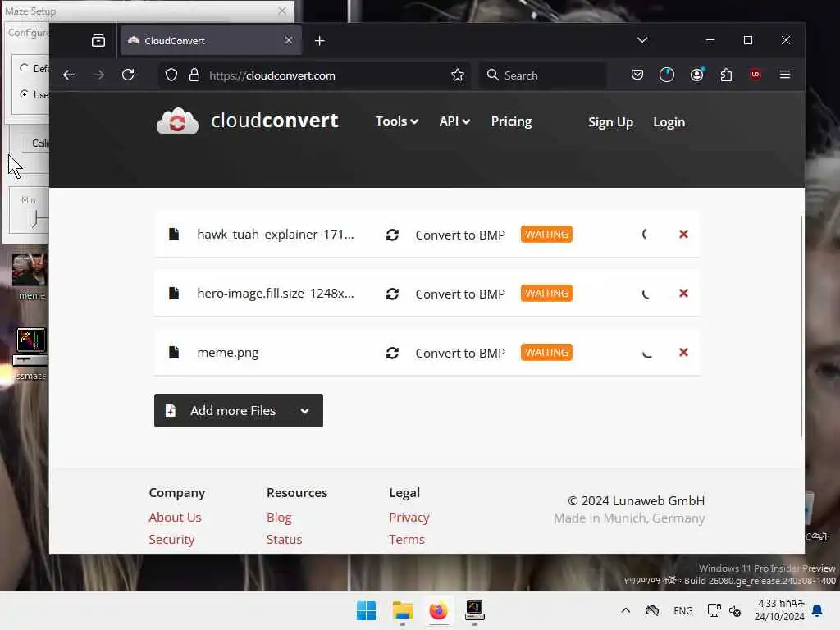
Task: Open the Blog footer link
Action: 279,518
